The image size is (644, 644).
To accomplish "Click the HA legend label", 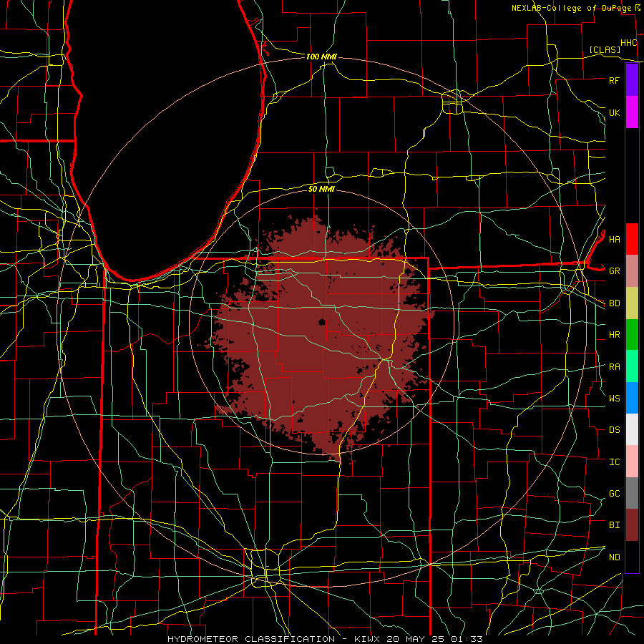I will 614,240.
